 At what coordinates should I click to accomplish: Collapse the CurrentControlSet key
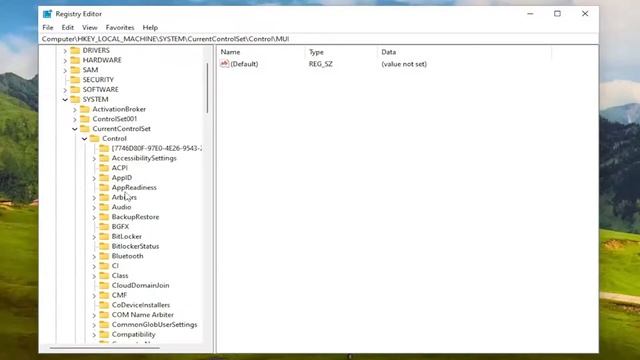75,129
